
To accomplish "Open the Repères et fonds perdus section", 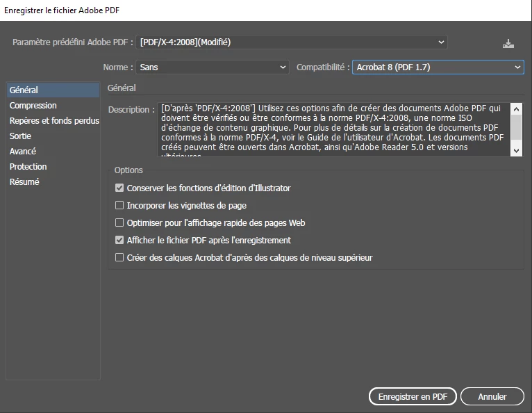I will pyautogui.click(x=53, y=120).
